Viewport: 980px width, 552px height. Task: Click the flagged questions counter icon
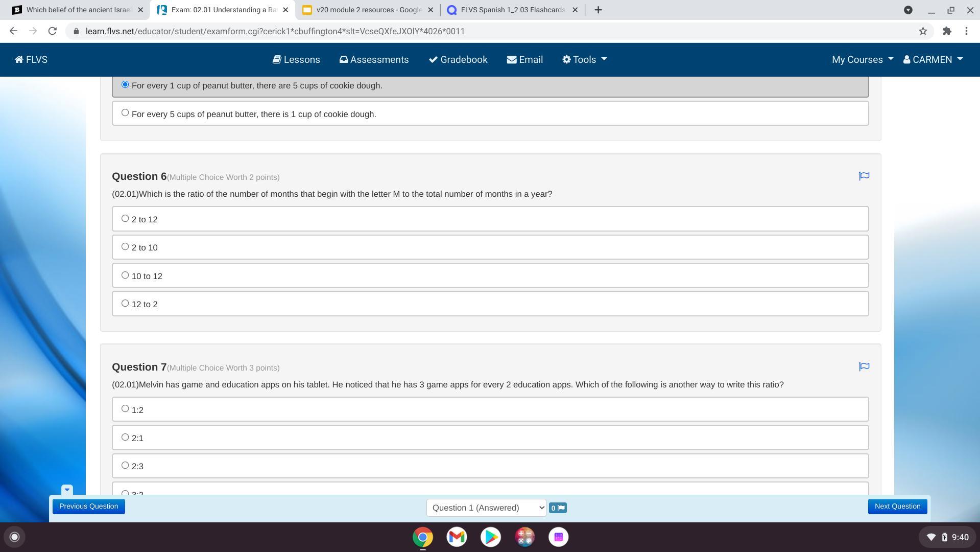[558, 508]
